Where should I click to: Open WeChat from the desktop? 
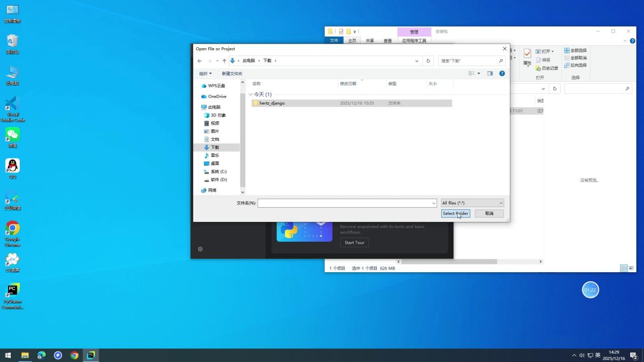(12, 135)
